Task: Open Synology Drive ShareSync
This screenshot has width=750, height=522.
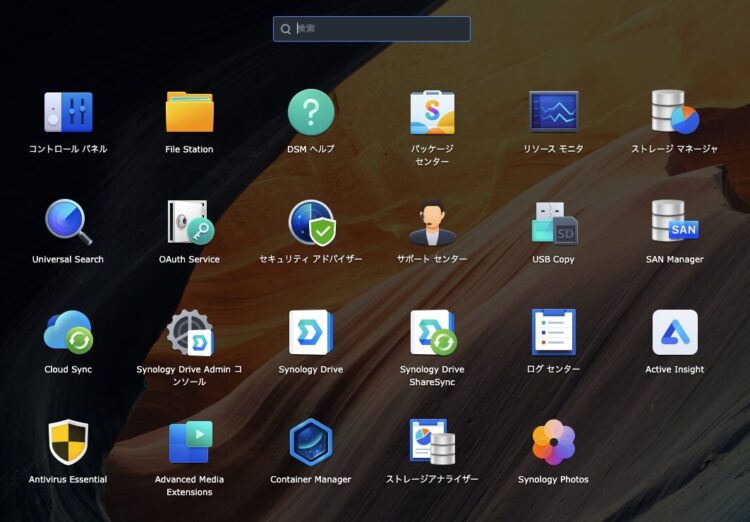Action: click(x=433, y=333)
